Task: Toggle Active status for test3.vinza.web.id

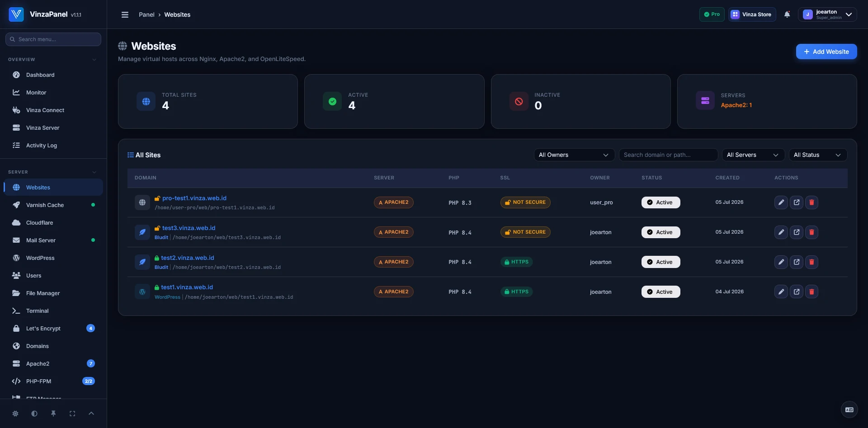Action: pyautogui.click(x=660, y=232)
